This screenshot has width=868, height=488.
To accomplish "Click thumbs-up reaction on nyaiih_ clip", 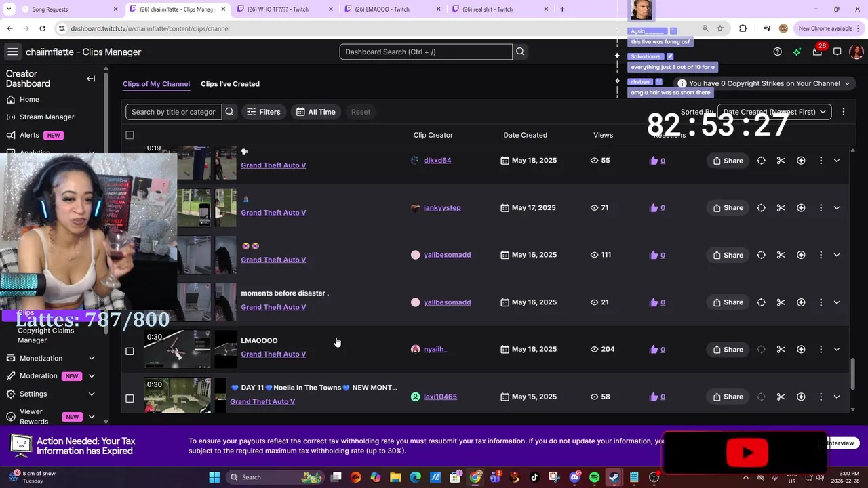I will click(654, 349).
